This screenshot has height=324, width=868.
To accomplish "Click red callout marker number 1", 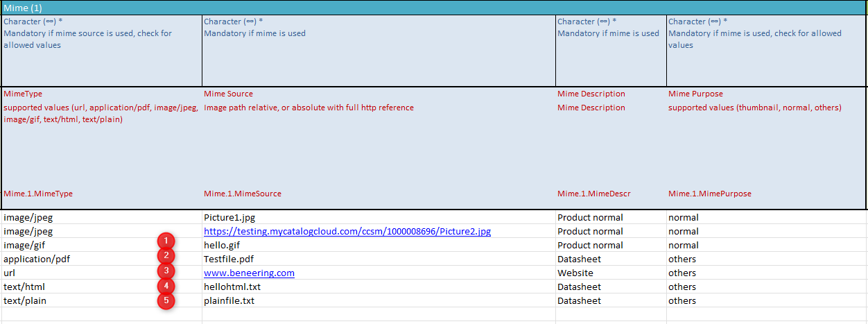I will point(166,241).
